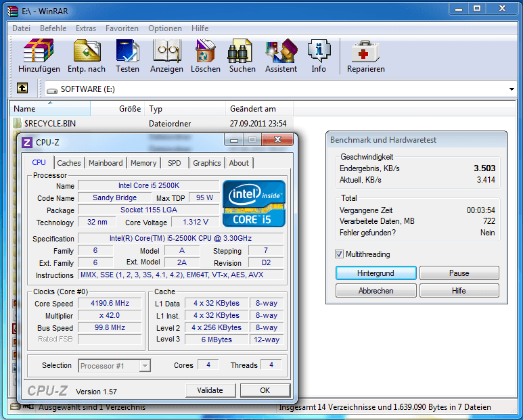Open the Optionen menu
Viewport: 523px width, 420px height.
165,28
